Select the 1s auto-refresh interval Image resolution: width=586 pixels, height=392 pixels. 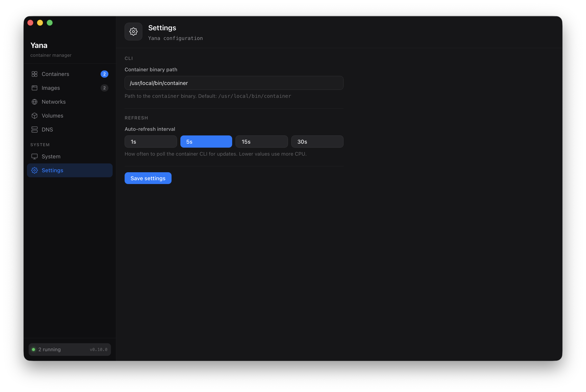[x=150, y=142]
